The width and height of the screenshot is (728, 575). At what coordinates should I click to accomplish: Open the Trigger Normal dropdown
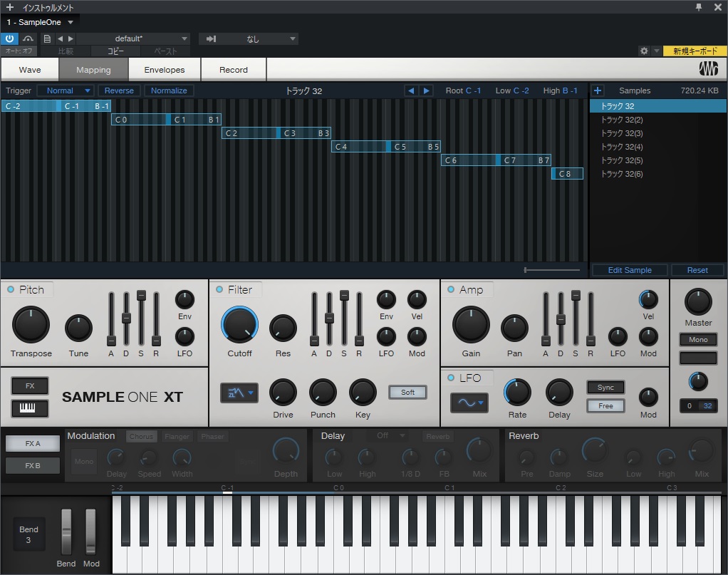[x=66, y=90]
